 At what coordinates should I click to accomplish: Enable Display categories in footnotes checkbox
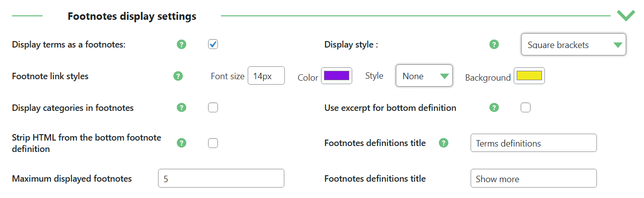pyautogui.click(x=213, y=107)
